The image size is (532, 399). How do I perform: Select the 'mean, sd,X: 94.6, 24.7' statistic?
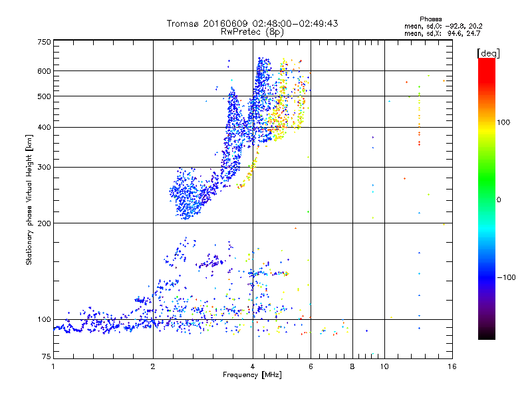click(442, 33)
